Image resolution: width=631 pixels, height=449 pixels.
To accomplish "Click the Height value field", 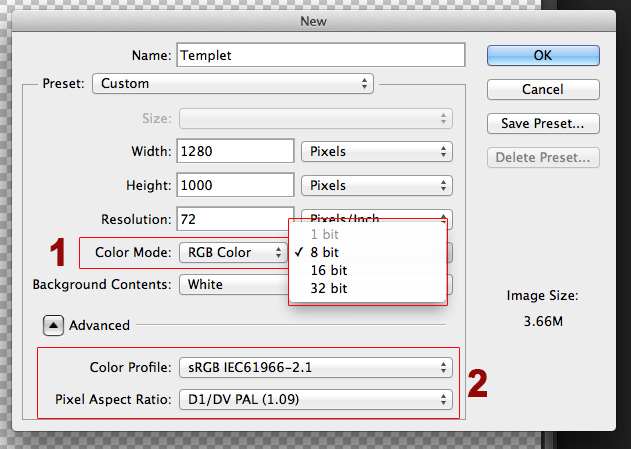I will click(235, 185).
